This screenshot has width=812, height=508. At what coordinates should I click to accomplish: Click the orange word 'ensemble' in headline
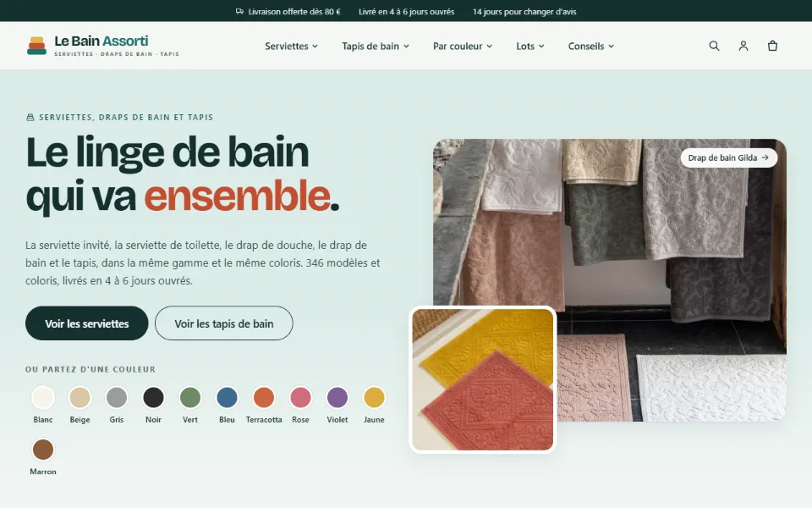[x=237, y=196]
